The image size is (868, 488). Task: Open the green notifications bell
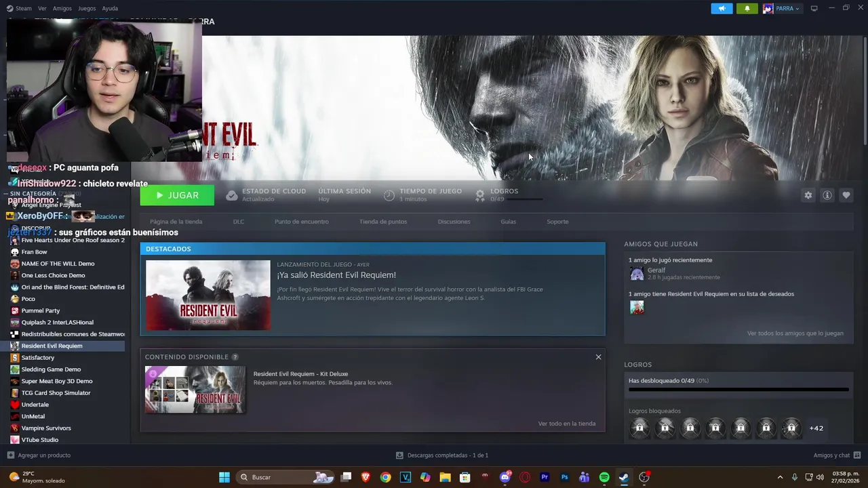[747, 8]
